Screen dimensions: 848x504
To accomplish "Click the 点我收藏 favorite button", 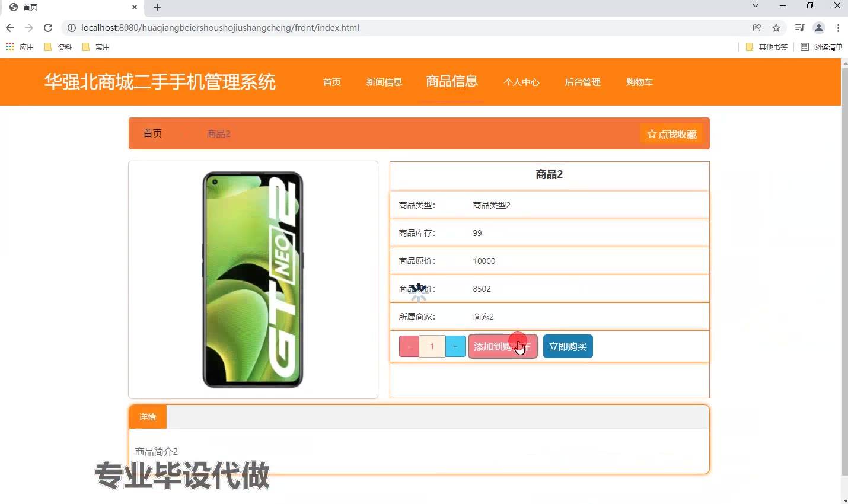I will point(672,134).
